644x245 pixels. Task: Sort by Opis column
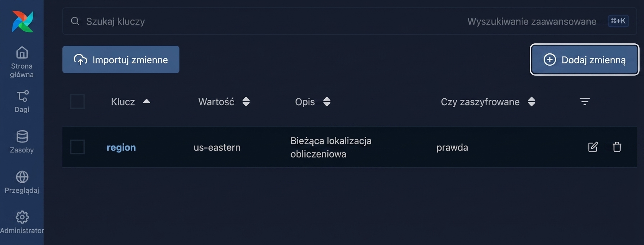pos(327,102)
